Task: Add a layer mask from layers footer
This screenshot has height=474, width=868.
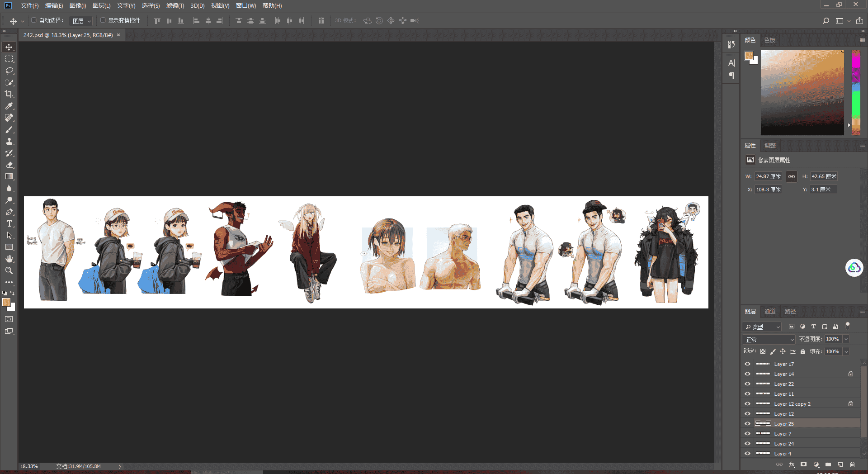Action: pyautogui.click(x=803, y=465)
